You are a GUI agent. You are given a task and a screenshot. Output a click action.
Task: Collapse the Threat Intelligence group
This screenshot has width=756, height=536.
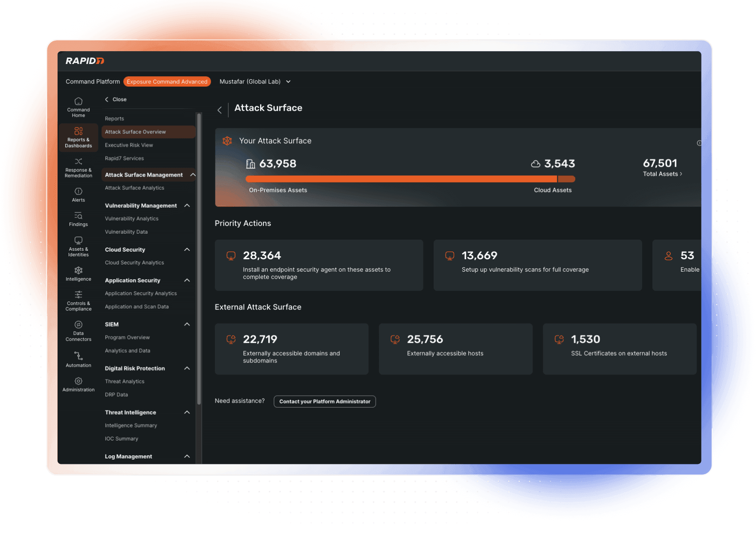187,412
